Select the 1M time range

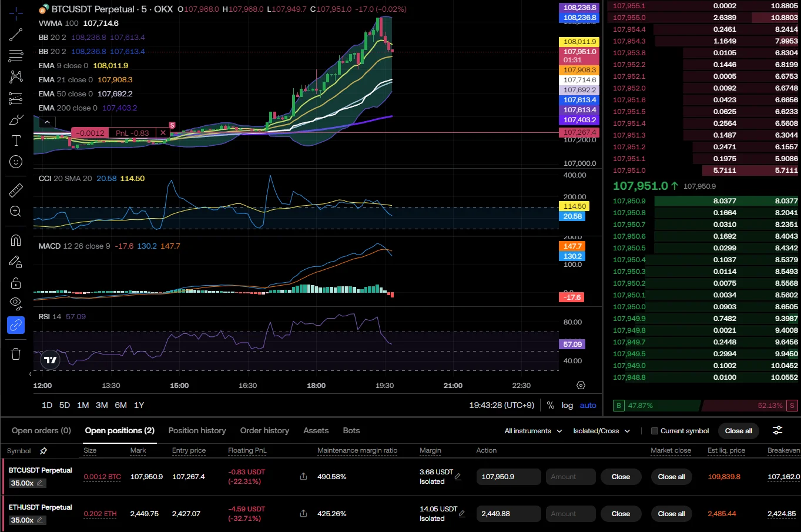pyautogui.click(x=83, y=405)
